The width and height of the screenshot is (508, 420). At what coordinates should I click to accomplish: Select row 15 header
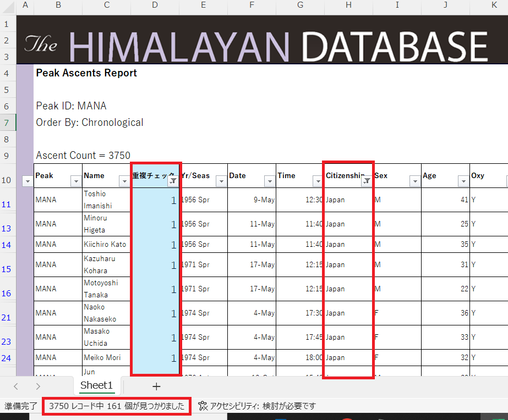pos(7,269)
